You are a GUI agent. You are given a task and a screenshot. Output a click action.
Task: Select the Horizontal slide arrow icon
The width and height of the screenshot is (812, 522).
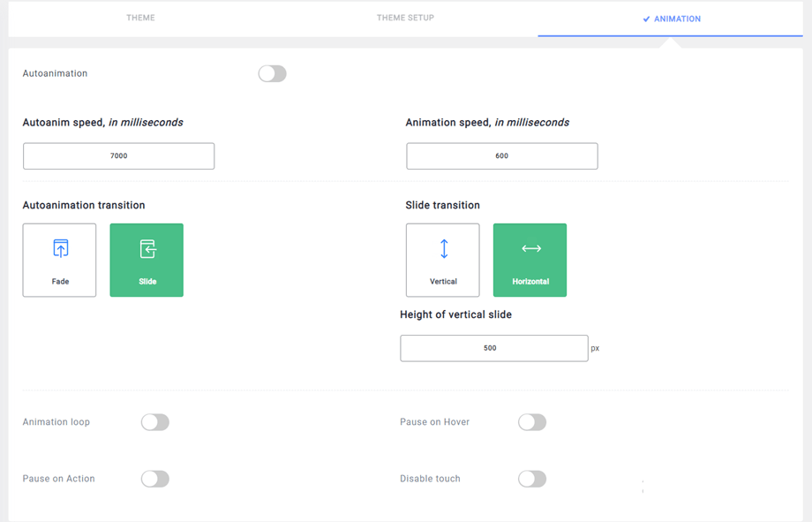coord(530,249)
